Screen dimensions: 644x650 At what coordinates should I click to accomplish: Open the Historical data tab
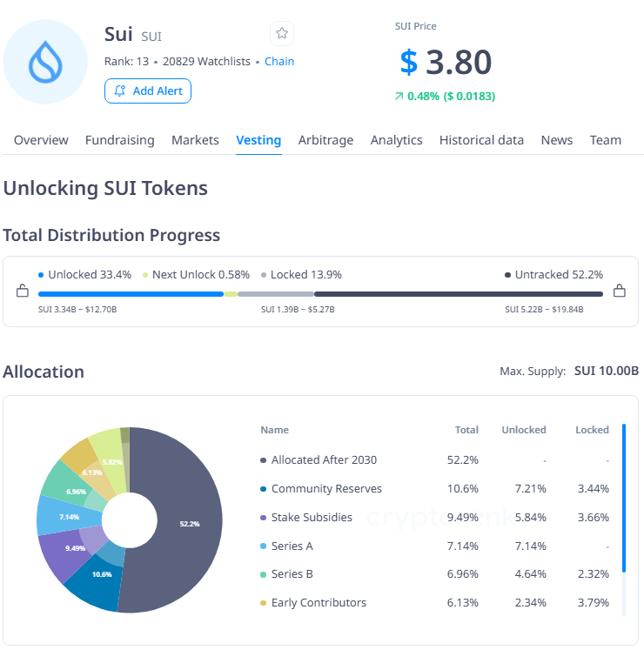pyautogui.click(x=481, y=140)
